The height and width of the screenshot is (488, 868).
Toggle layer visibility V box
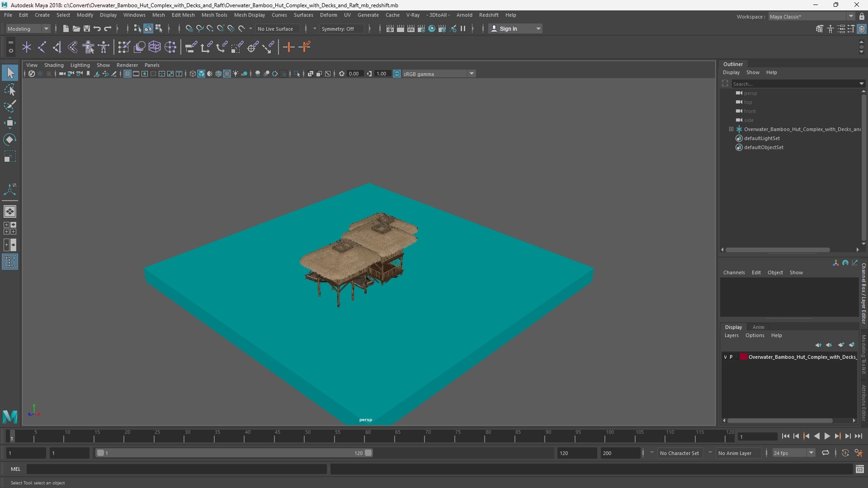(x=726, y=357)
